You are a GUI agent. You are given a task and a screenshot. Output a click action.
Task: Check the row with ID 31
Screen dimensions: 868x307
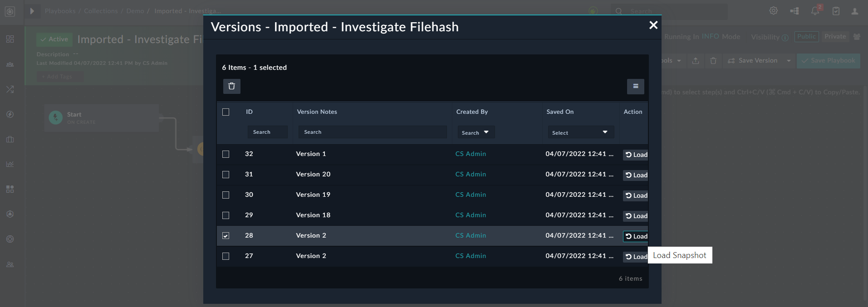click(x=226, y=175)
